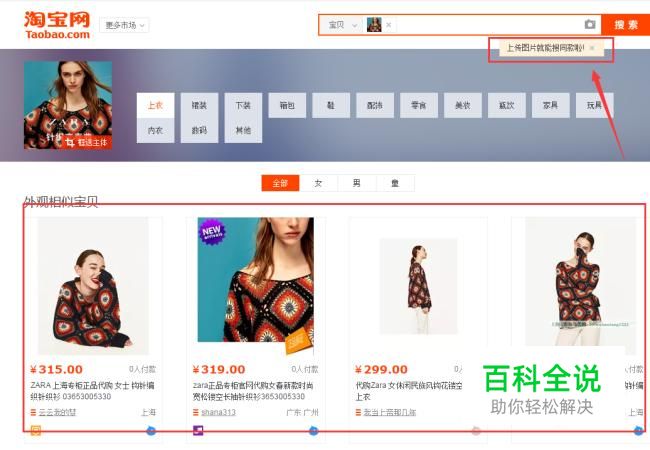Remove the uploaded image from the search box
650x450 pixels.
(388, 25)
